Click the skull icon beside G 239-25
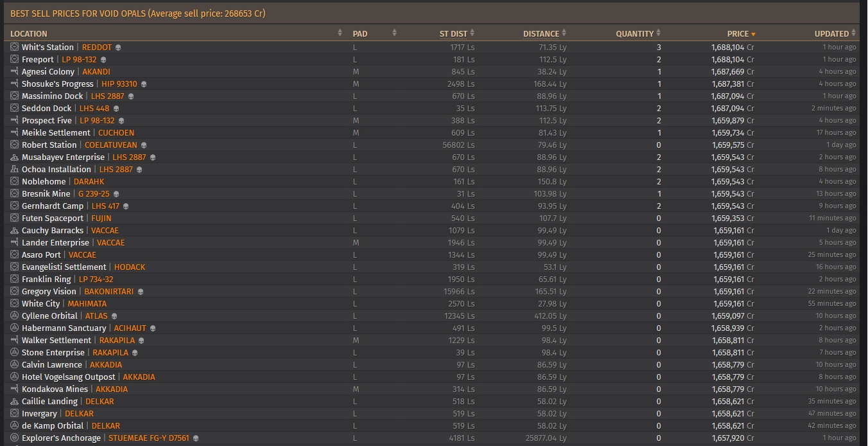This screenshot has height=446, width=868. [116, 194]
